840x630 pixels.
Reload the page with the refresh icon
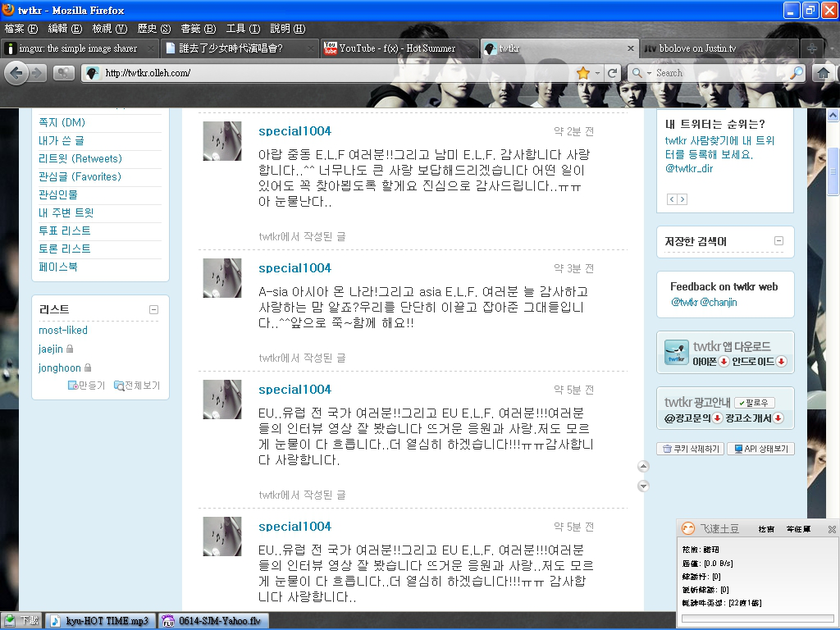pos(612,73)
